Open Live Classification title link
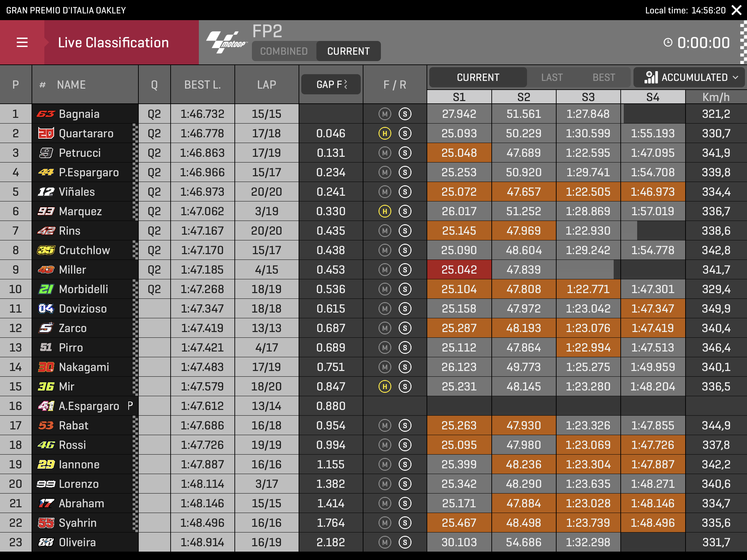Screen dimensions: 747x560 click(x=113, y=43)
